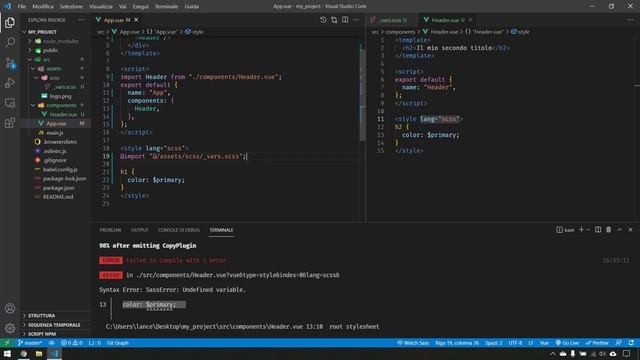
Task: Open the Selezione menu
Action: click(71, 7)
